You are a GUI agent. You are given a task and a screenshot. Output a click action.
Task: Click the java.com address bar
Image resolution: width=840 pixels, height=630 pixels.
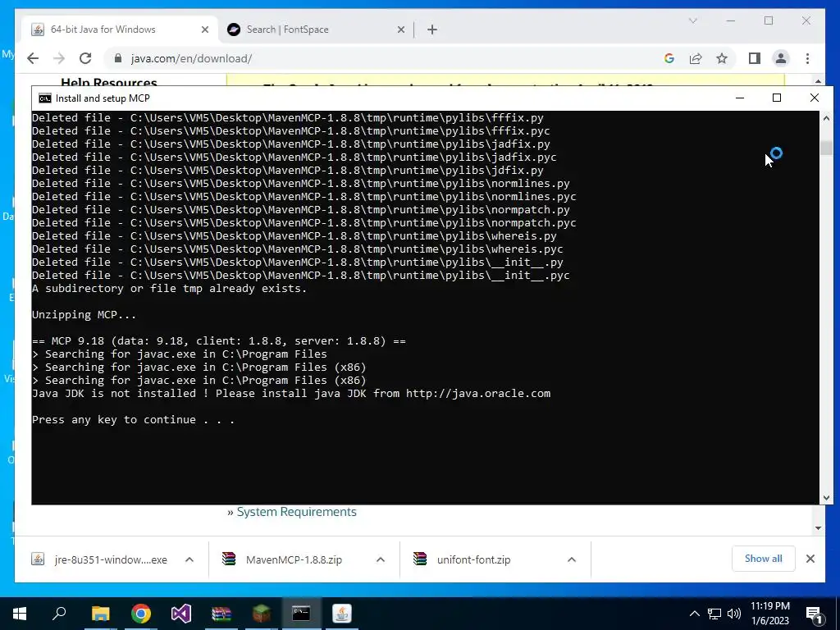point(386,58)
